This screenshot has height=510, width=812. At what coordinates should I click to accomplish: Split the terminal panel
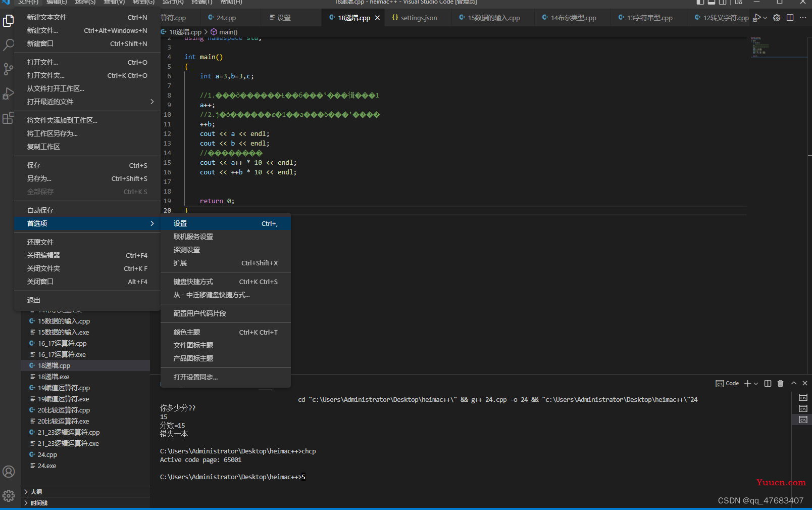coord(768,383)
